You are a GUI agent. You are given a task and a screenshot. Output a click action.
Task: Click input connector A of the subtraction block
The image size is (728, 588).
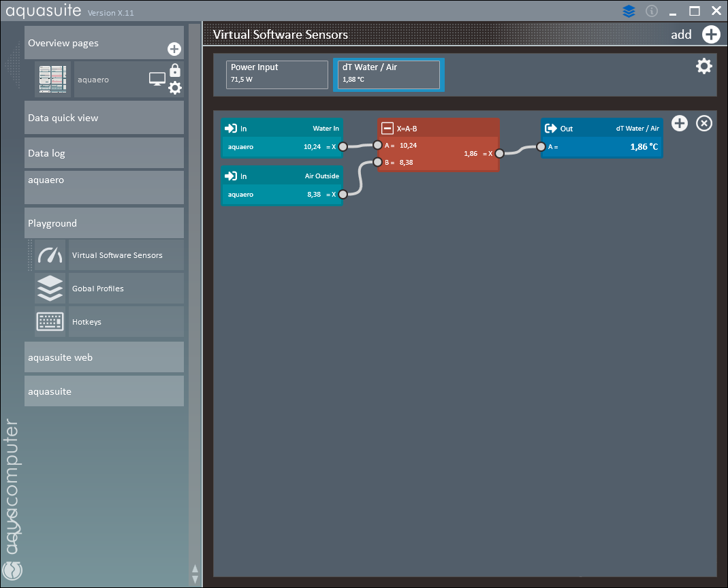(377, 145)
